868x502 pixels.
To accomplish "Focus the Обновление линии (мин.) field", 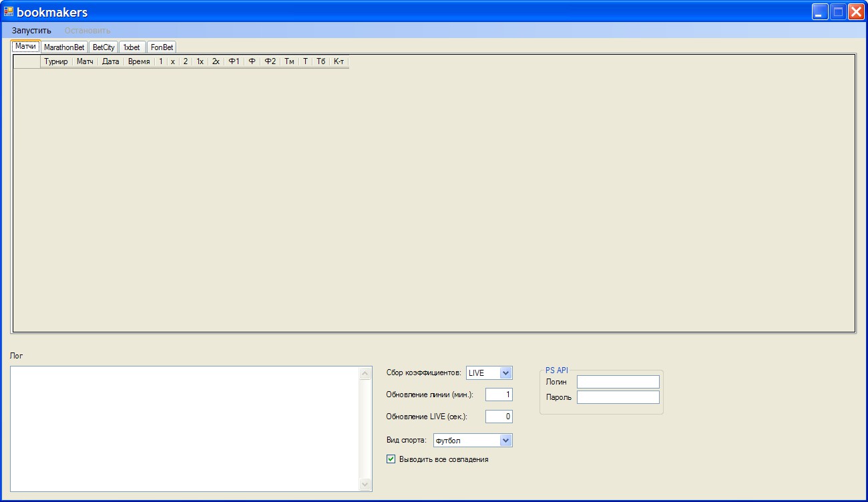I will pos(499,395).
